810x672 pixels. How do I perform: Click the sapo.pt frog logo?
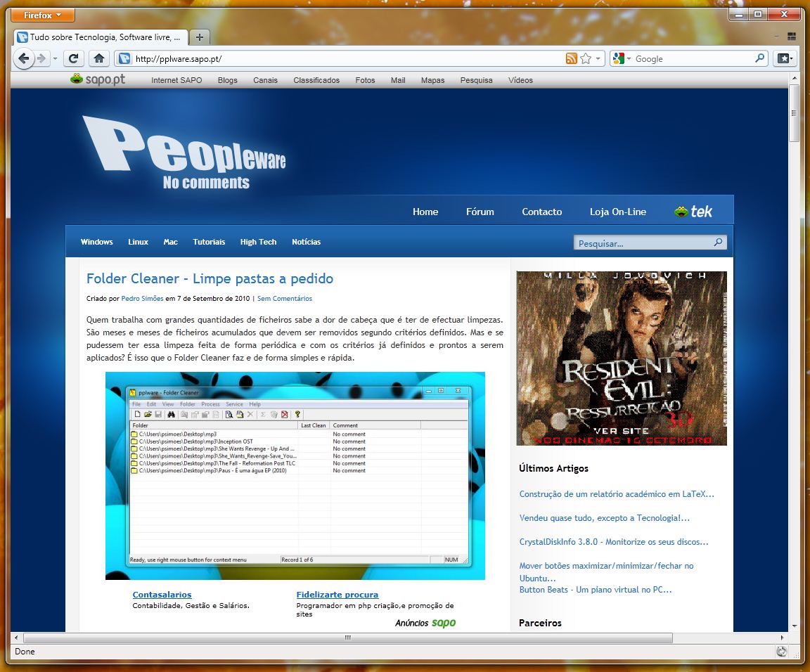(x=98, y=79)
